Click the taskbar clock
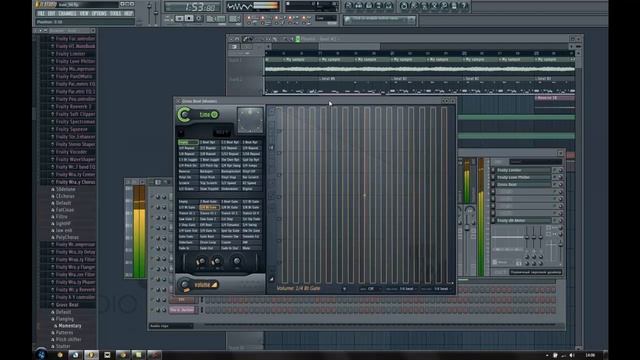640x360 pixels. point(590,355)
